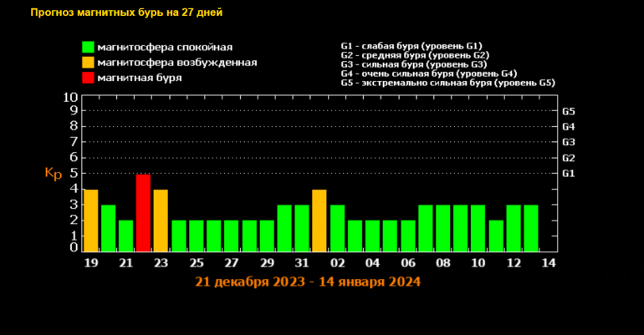Click the orange bar between dates 31 and 02
Screen dimensions: 644x335
[319, 221]
